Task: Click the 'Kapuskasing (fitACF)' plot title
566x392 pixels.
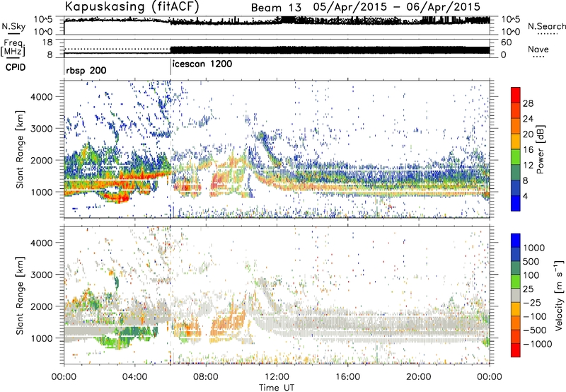Action: (x=132, y=6)
